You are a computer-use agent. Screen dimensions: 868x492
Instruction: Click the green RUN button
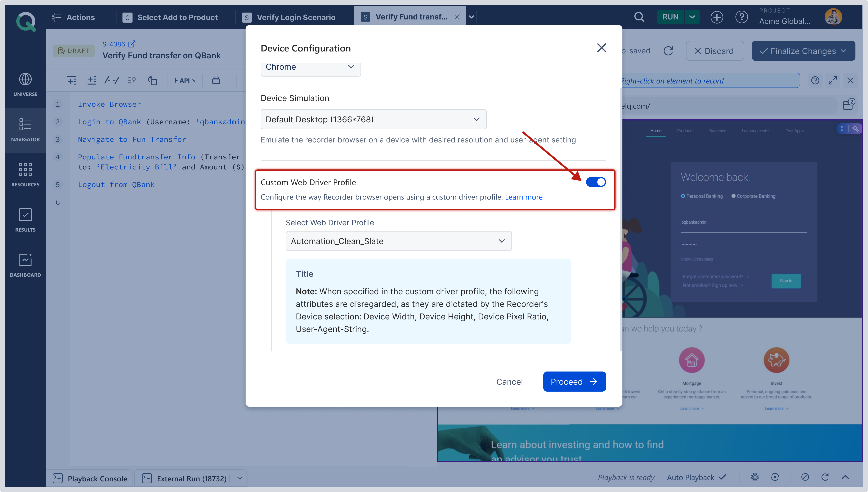[671, 17]
